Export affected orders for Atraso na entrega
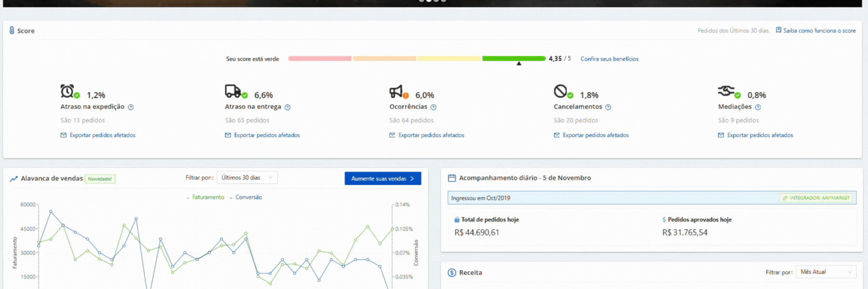868x289 pixels. 267,135
